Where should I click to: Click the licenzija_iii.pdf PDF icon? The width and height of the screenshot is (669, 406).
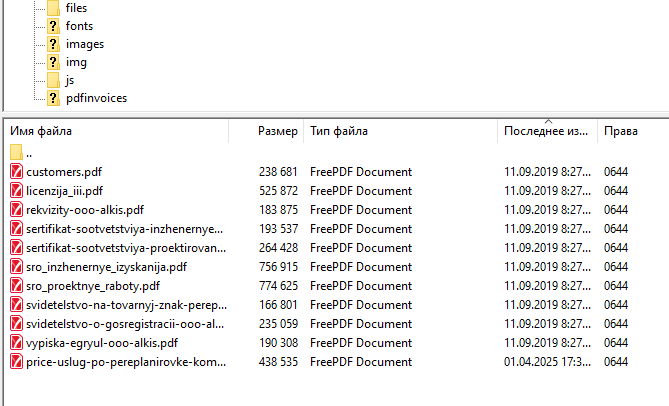tap(16, 191)
